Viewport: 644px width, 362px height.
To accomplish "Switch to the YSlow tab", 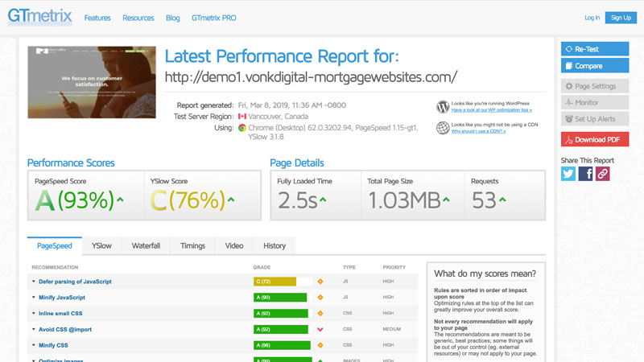I will point(101,245).
